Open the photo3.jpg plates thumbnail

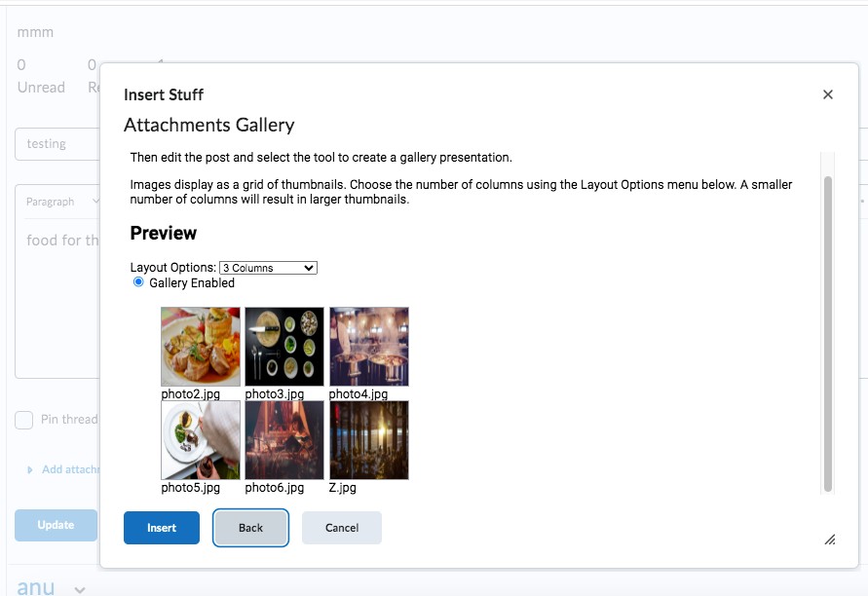coord(284,347)
